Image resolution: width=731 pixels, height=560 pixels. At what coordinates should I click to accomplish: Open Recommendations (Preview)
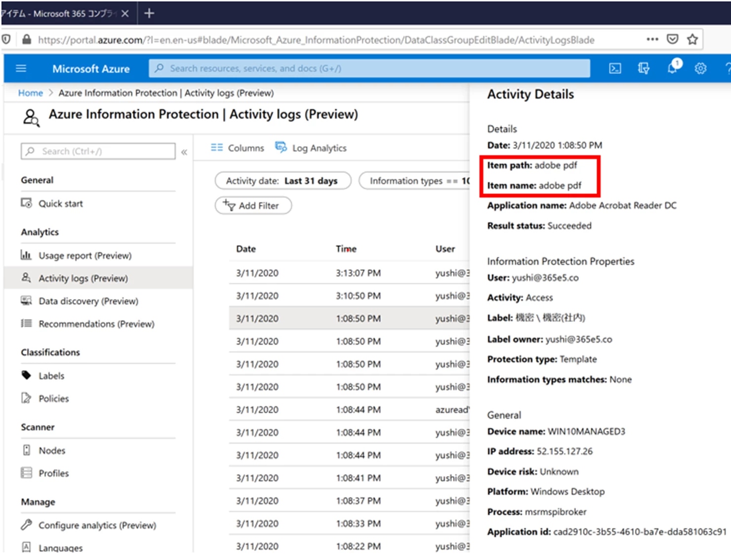pos(98,323)
